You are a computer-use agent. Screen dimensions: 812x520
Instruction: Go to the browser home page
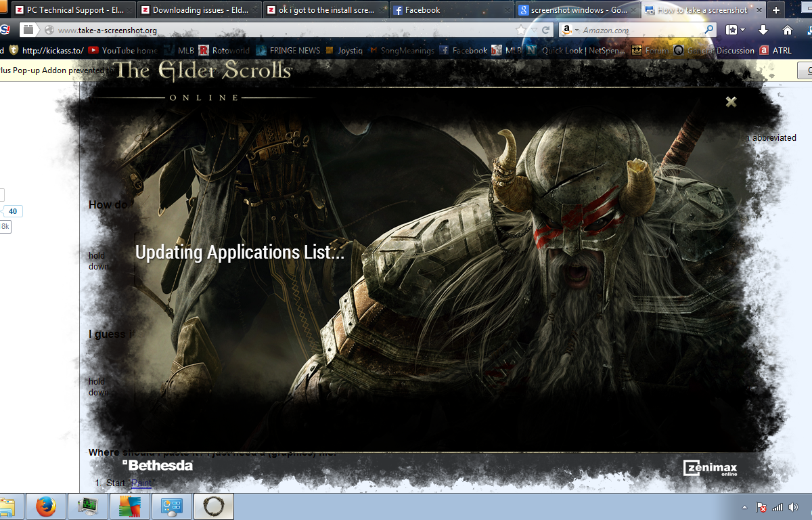[788, 30]
